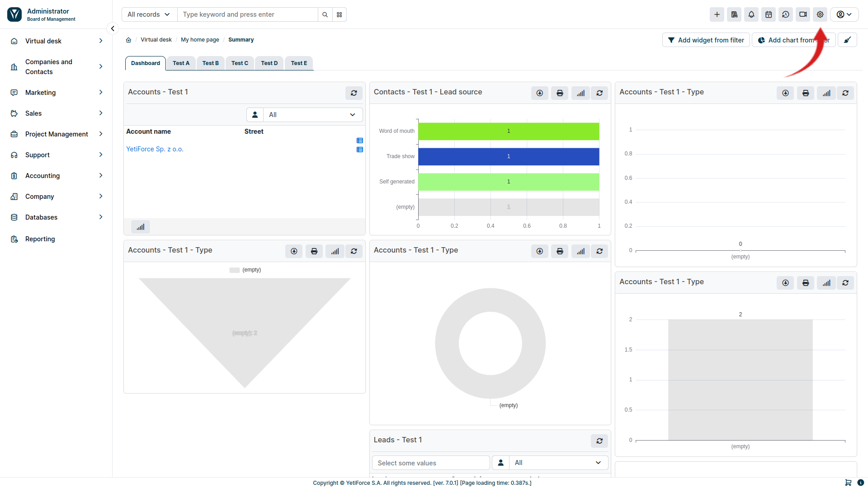
Task: Open owner All dropdown in Accounts - Test 1
Action: tap(313, 115)
